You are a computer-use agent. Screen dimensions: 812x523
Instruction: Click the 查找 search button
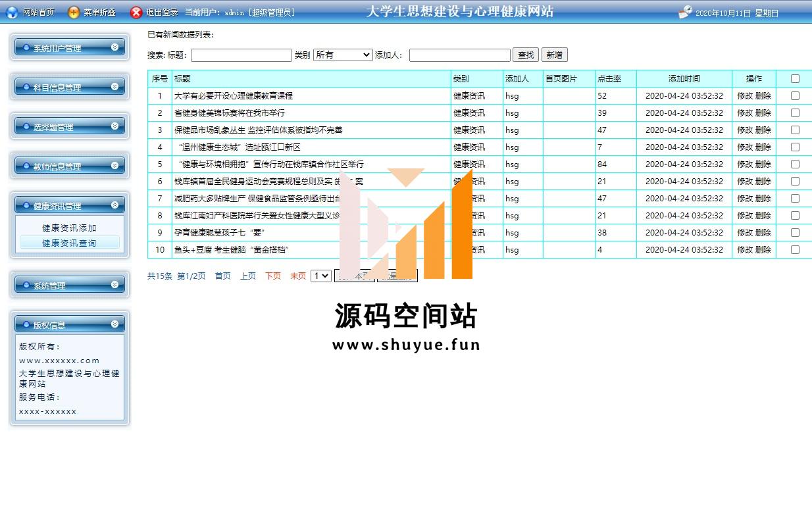(526, 55)
